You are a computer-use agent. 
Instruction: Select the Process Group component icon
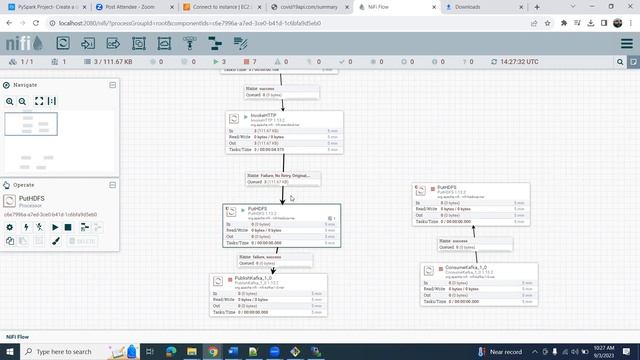point(139,43)
